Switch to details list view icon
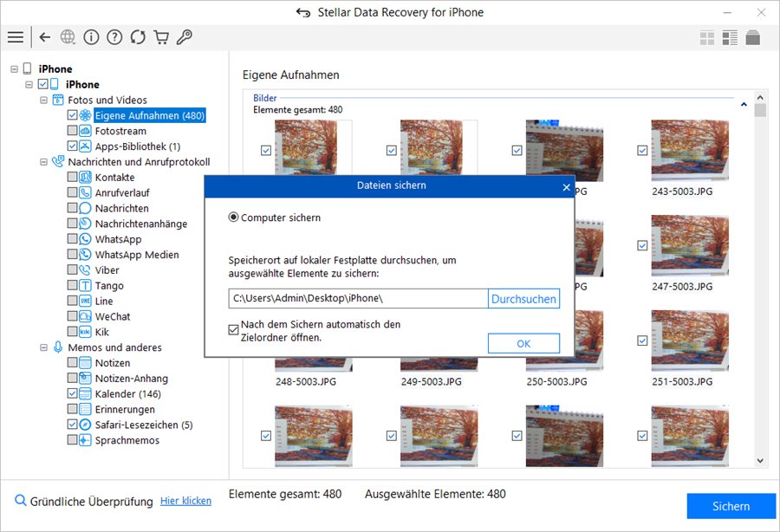Viewport: 780px width, 532px height. point(730,38)
